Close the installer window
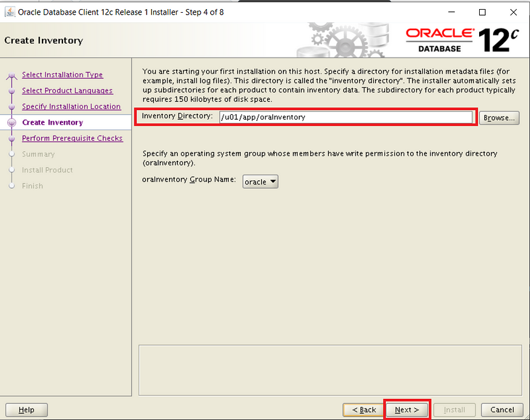 [513, 12]
